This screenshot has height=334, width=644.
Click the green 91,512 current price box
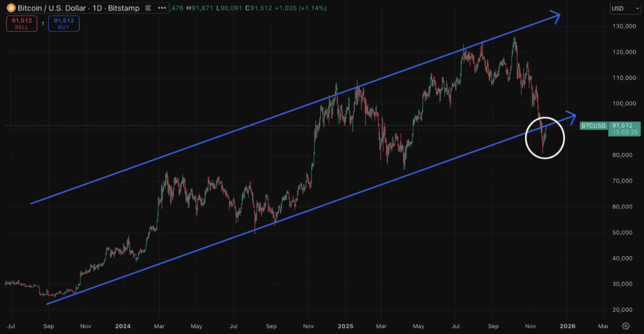(624, 129)
